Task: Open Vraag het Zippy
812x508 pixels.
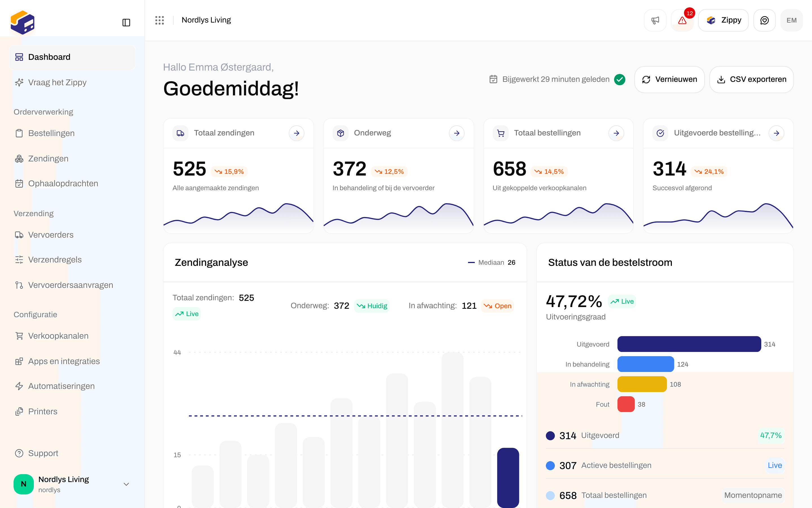Action: coord(72,82)
